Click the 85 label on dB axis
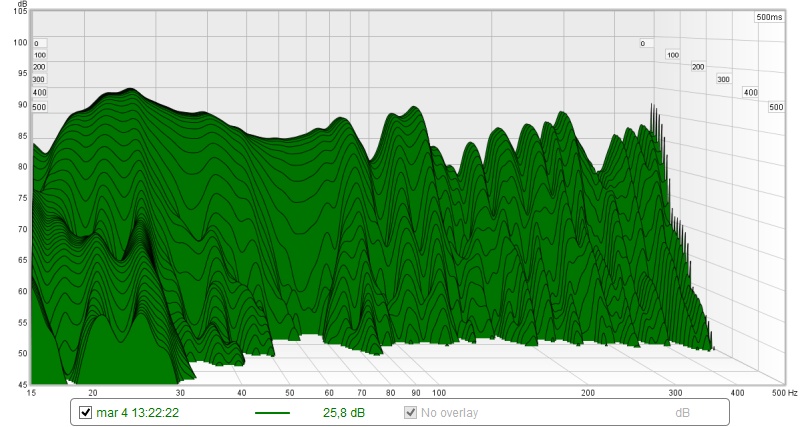Screen dimensions: 800x427 click(x=22, y=136)
